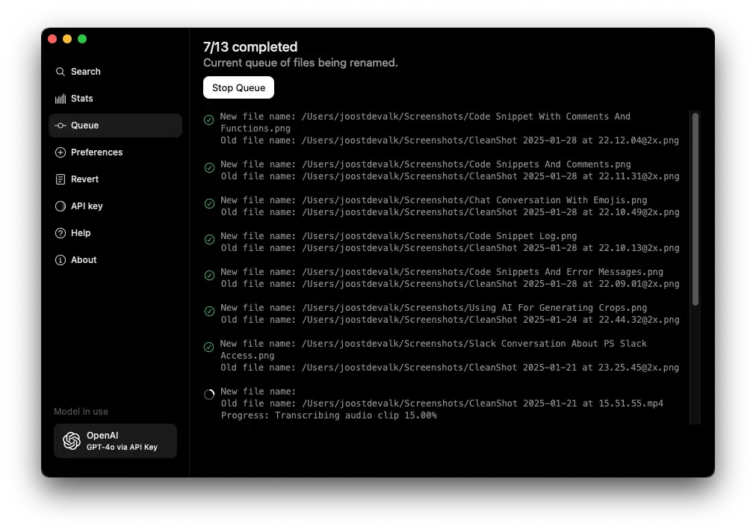Image resolution: width=756 pixels, height=532 pixels.
Task: Click the Search magnifier icon in sidebar
Action: point(61,72)
